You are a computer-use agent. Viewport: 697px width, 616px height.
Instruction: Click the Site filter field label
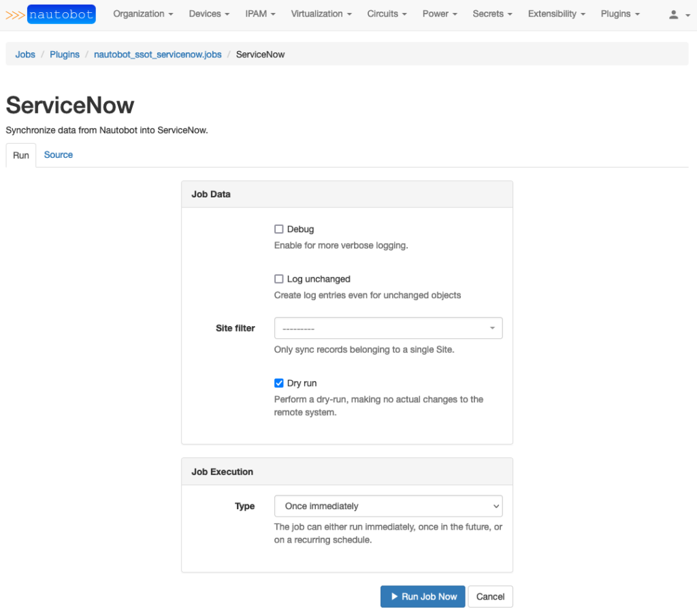click(x=235, y=328)
